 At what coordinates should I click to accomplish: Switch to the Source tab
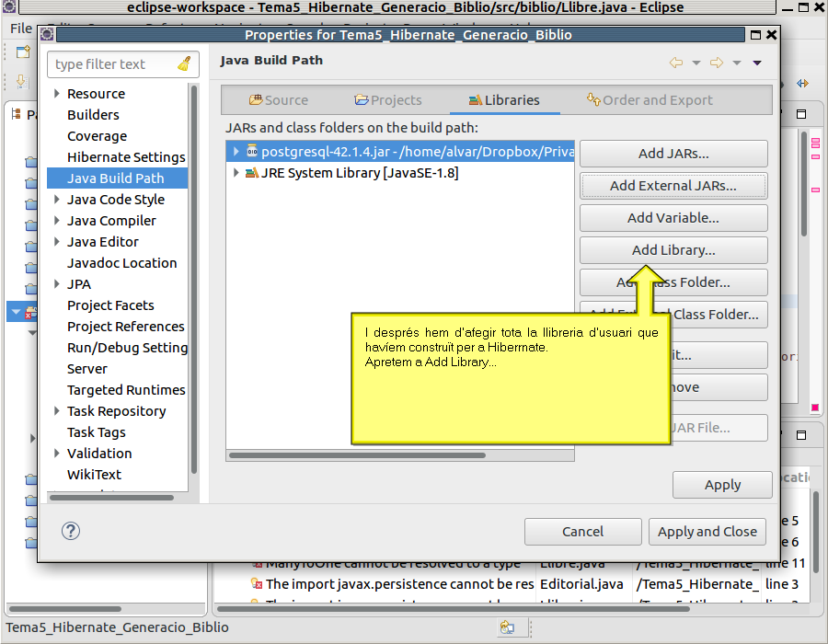(x=278, y=99)
